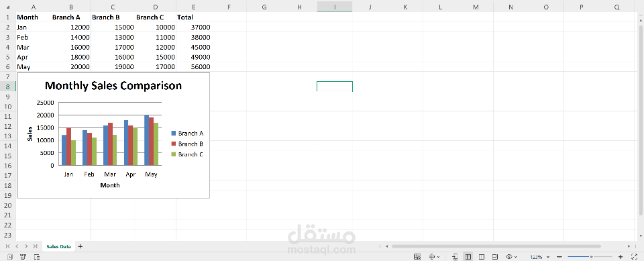
Task: Select the cell containing 13000
Action: (113, 37)
